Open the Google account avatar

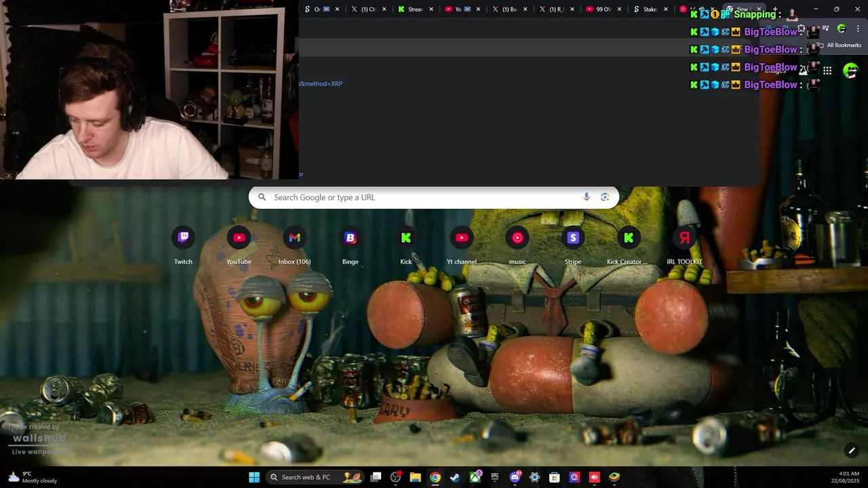tap(850, 70)
